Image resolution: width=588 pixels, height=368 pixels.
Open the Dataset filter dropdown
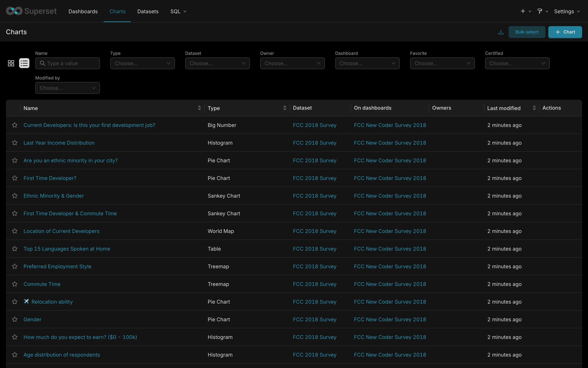pyautogui.click(x=217, y=63)
